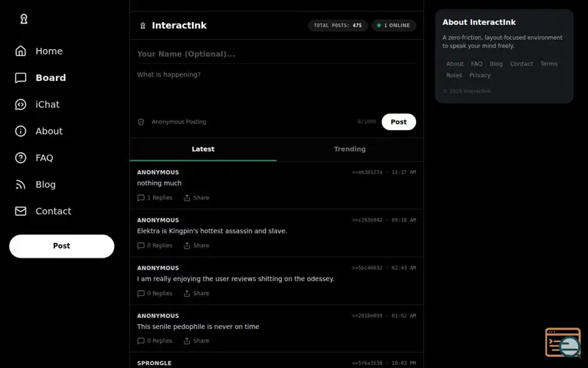Click post ID >>5bc40032
Viewport: 588px width, 368px height.
tap(367, 268)
